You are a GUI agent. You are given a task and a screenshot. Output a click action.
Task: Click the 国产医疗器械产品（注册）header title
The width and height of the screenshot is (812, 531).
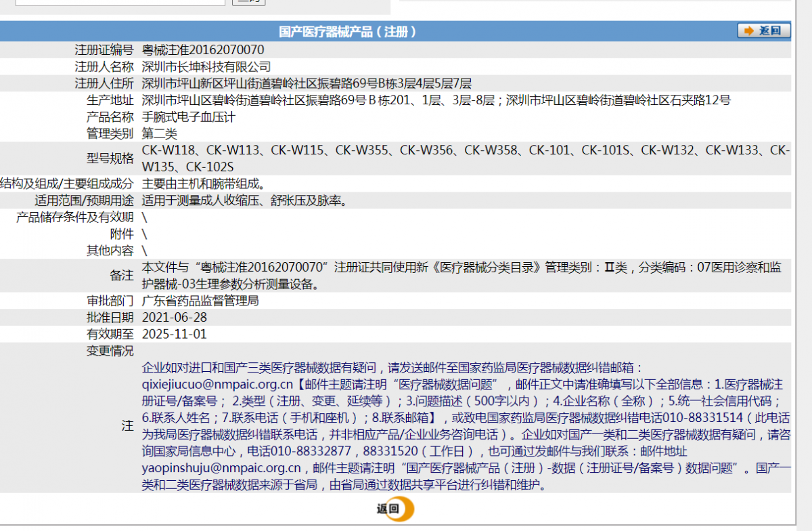click(348, 31)
